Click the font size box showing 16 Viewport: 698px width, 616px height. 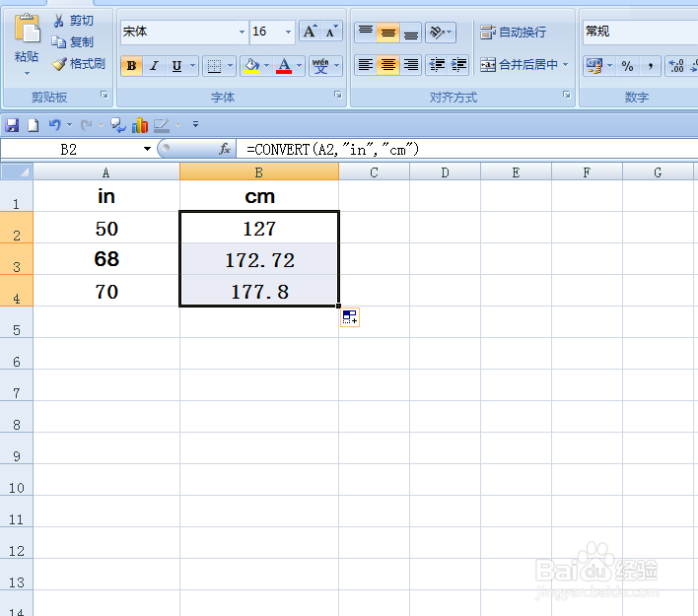click(x=266, y=32)
